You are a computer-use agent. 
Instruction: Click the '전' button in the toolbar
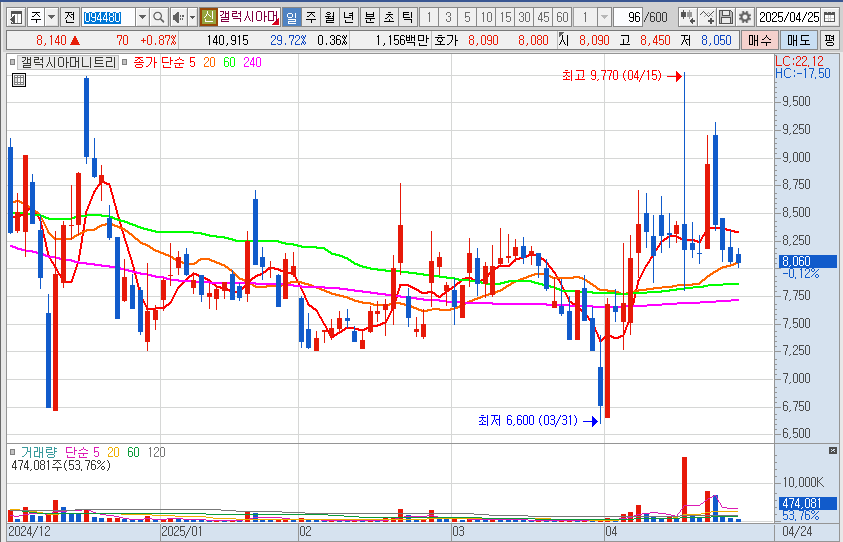(69, 18)
